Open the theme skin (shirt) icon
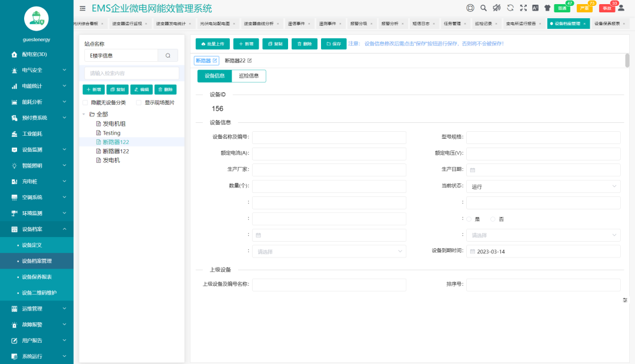Screen dimensions: 635x364 coord(548,8)
